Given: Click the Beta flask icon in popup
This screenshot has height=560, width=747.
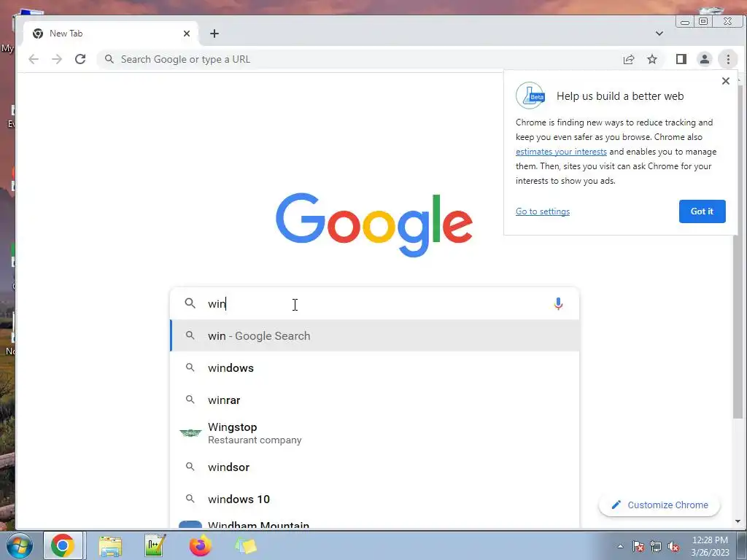Looking at the screenshot, I should click(530, 96).
